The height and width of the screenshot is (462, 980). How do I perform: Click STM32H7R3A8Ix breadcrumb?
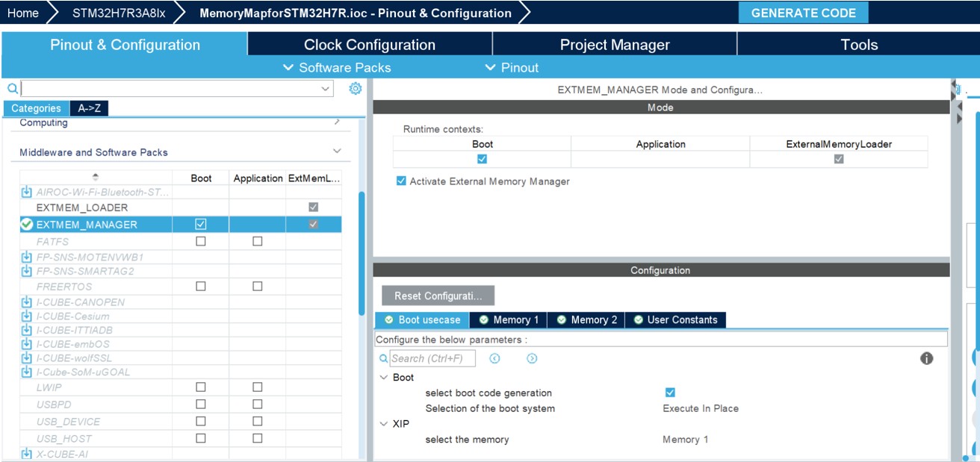click(119, 13)
